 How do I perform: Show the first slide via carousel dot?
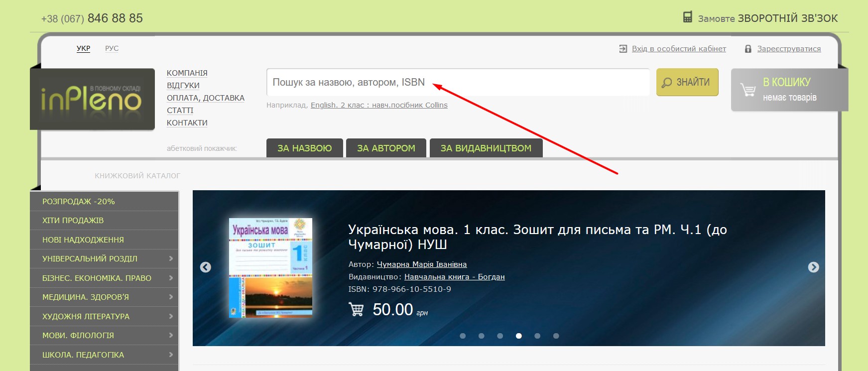pyautogui.click(x=463, y=336)
